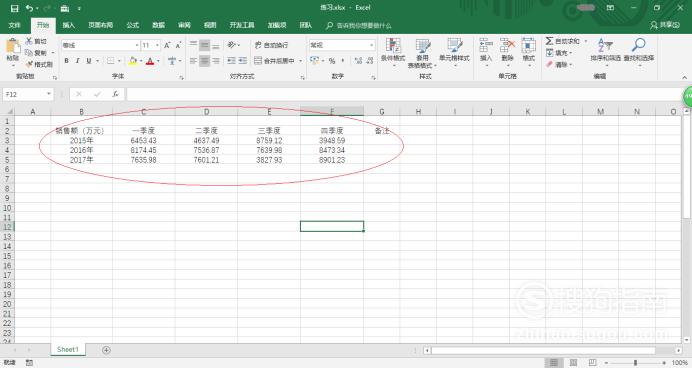This screenshot has width=692, height=368.
Task: Switch to the Developer tab
Action: click(242, 25)
